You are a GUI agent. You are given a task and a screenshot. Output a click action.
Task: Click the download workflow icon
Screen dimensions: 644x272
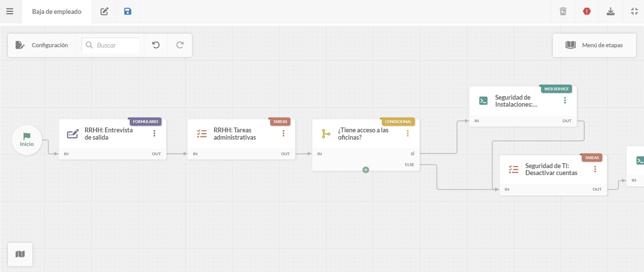(x=610, y=11)
